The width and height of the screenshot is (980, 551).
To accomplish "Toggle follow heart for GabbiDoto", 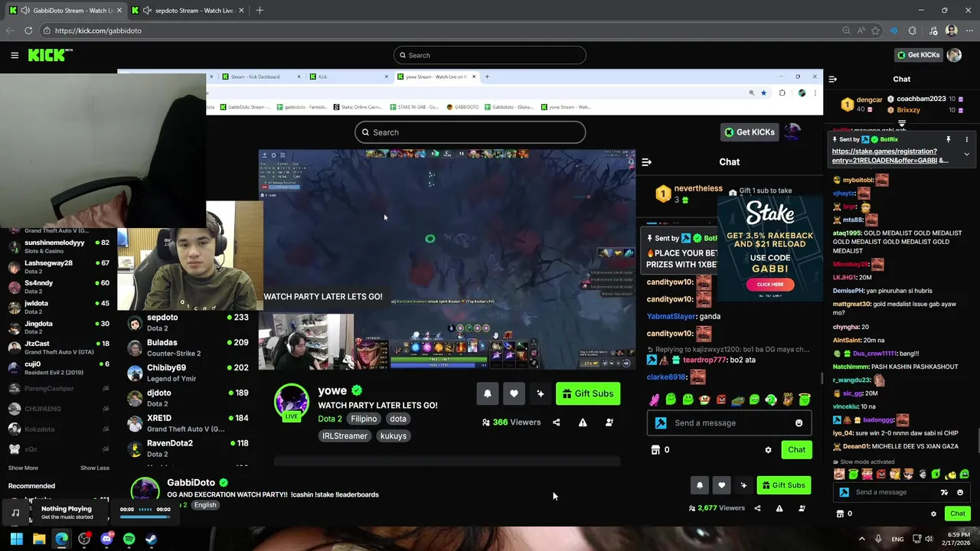I will coord(721,485).
